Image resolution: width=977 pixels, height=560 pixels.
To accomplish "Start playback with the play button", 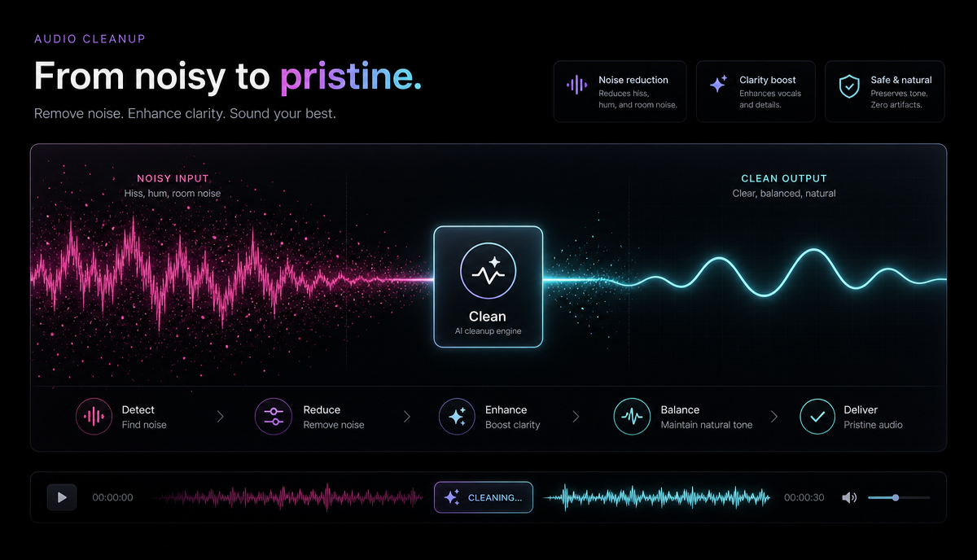I will pos(62,497).
